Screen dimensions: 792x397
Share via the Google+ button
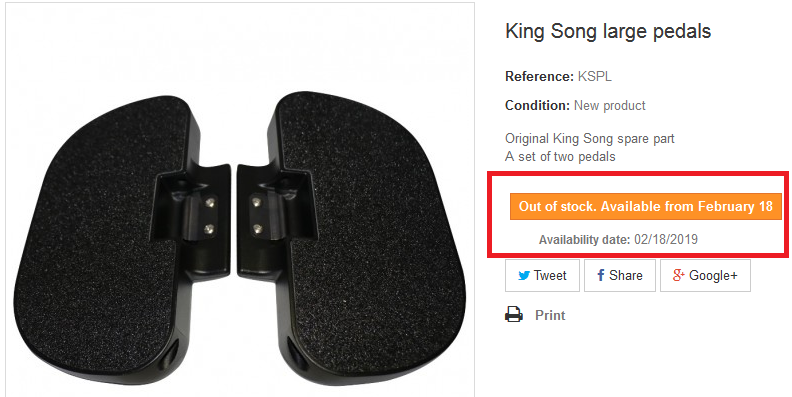click(x=705, y=275)
